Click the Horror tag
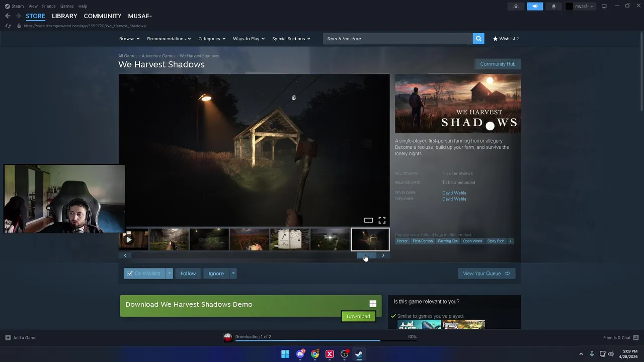644x362 pixels. pos(403,241)
